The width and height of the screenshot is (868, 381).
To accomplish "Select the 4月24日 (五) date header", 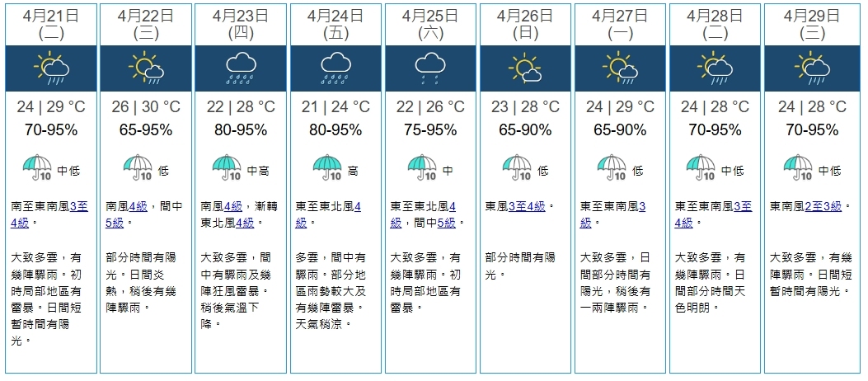I will point(335,23).
